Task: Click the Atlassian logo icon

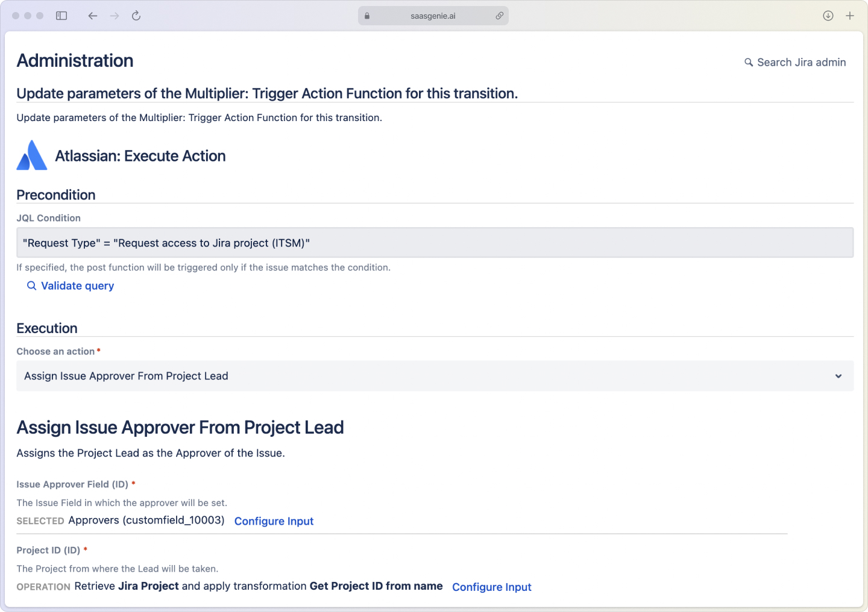Action: coord(32,155)
